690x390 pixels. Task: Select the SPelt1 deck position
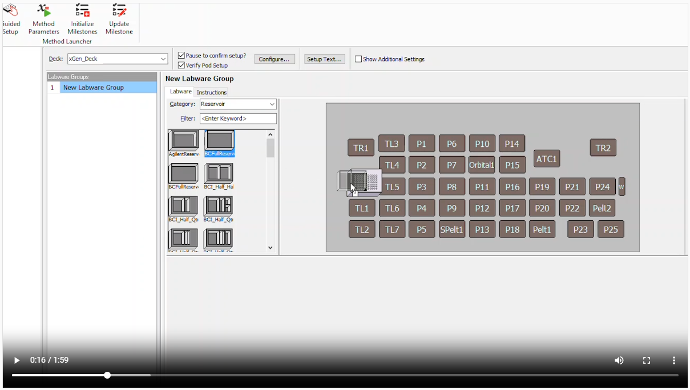pos(452,229)
